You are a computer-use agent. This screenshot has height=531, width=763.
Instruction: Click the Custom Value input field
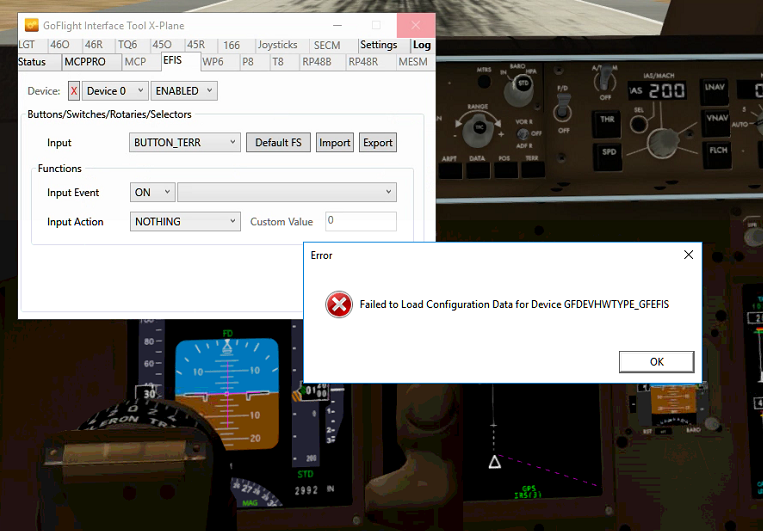[360, 222]
